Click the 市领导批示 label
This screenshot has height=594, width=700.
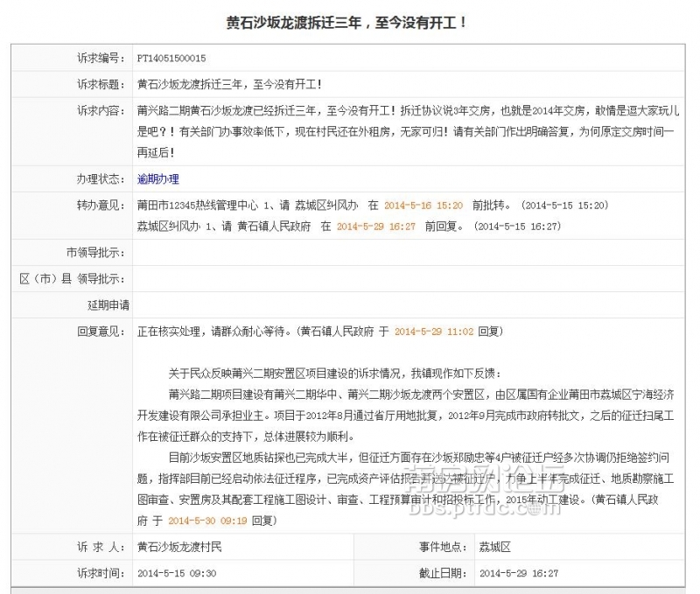(95, 253)
